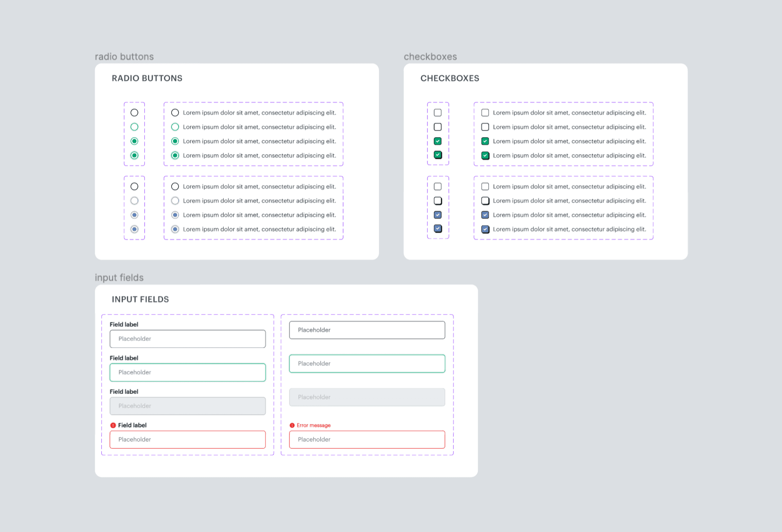Image resolution: width=782 pixels, height=532 pixels.
Task: Click 'Field label' above the disabled gray field
Action: [x=124, y=392]
